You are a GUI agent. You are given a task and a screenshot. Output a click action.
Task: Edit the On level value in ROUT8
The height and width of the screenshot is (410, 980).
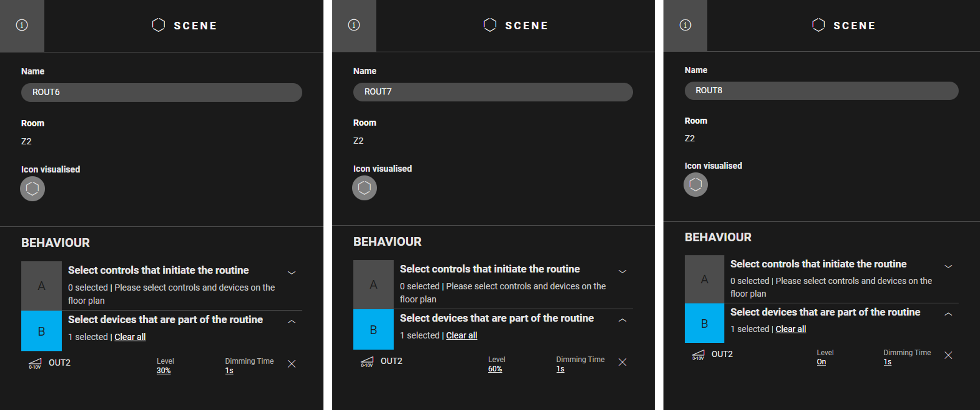coord(821,362)
